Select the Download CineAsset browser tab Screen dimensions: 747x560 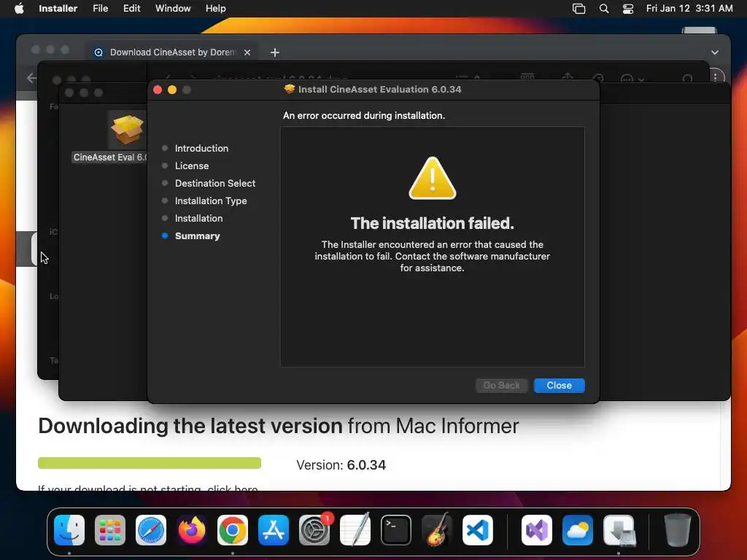point(173,52)
